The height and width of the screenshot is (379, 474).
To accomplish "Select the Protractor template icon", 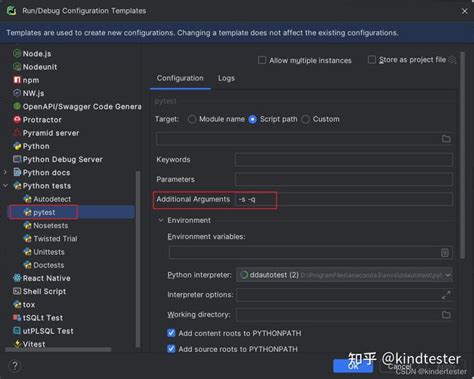I will pos(17,119).
